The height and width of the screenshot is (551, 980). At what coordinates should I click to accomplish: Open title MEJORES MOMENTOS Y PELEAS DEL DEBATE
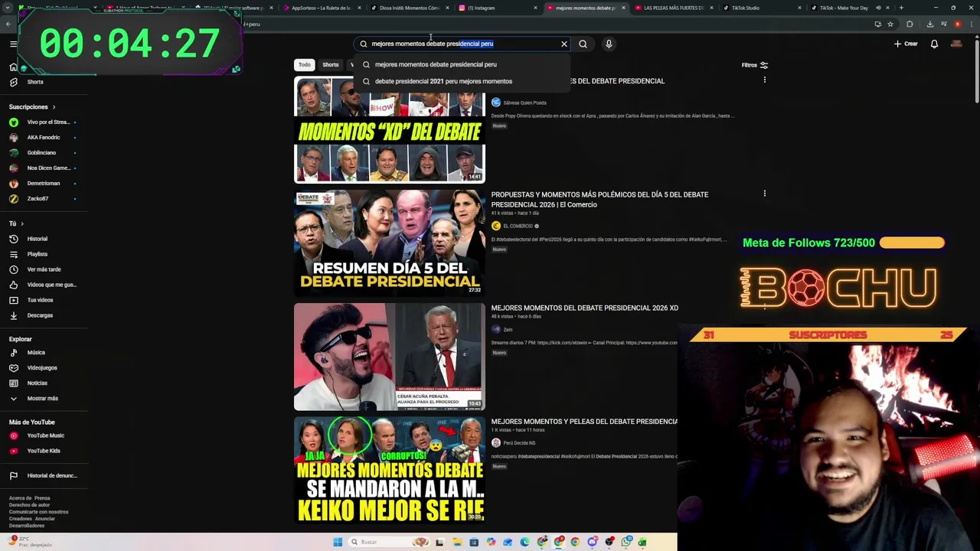click(x=584, y=422)
